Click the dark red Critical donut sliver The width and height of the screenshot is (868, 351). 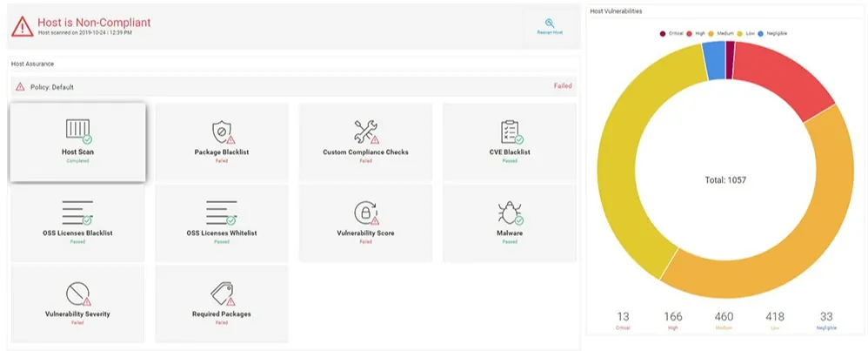click(x=730, y=60)
